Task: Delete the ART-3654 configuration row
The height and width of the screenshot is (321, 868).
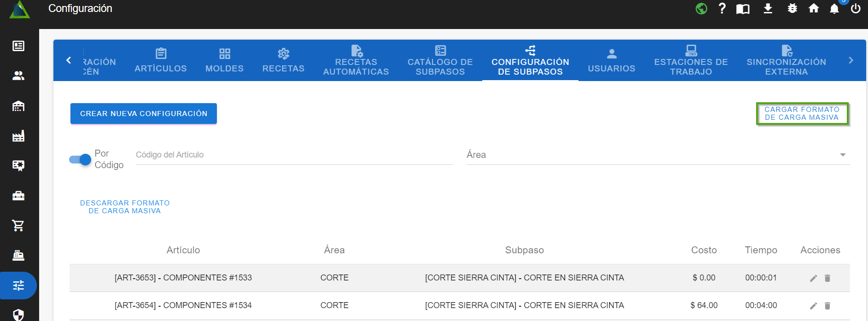Action: click(827, 306)
